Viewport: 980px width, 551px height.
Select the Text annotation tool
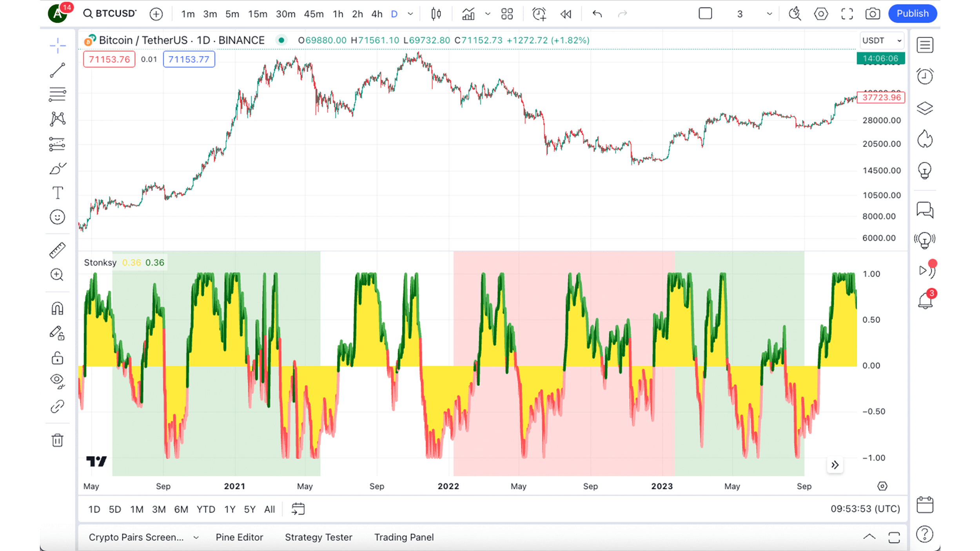point(58,193)
